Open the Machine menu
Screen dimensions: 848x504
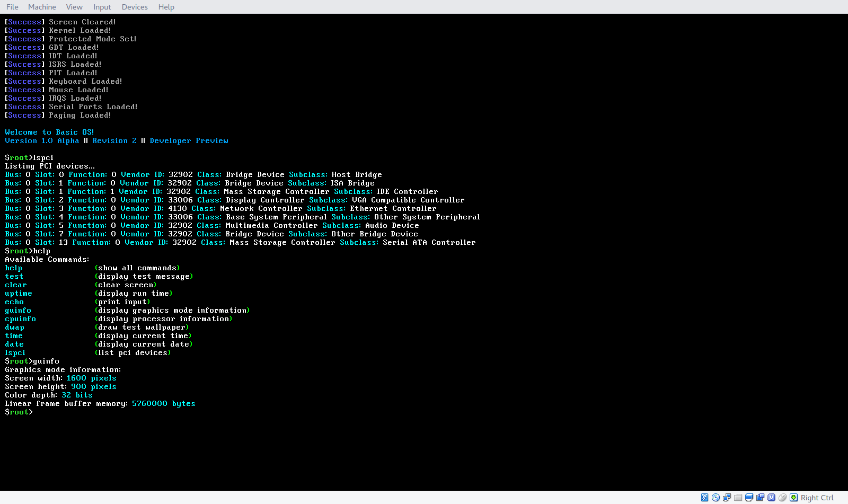tap(42, 7)
